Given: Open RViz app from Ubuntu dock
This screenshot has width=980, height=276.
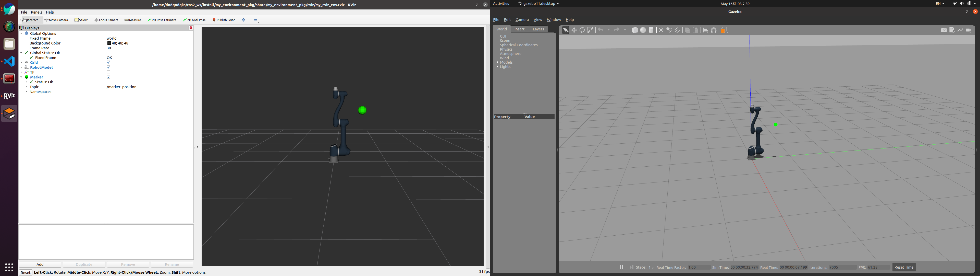Looking at the screenshot, I should (x=9, y=96).
